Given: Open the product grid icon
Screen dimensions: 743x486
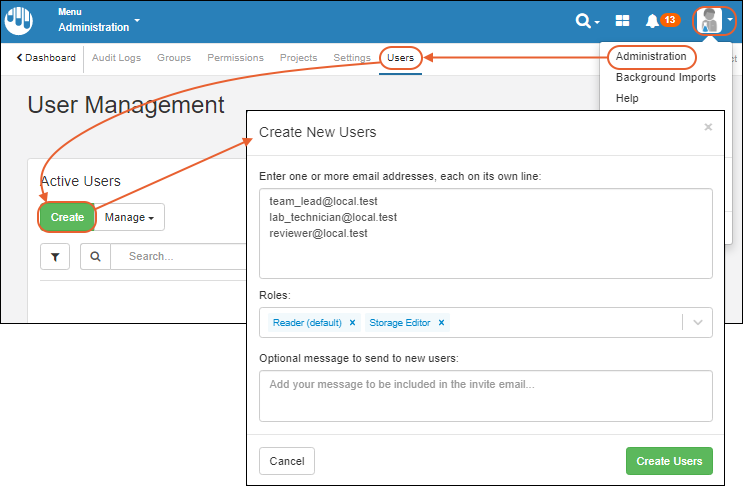Looking at the screenshot, I should click(x=622, y=21).
